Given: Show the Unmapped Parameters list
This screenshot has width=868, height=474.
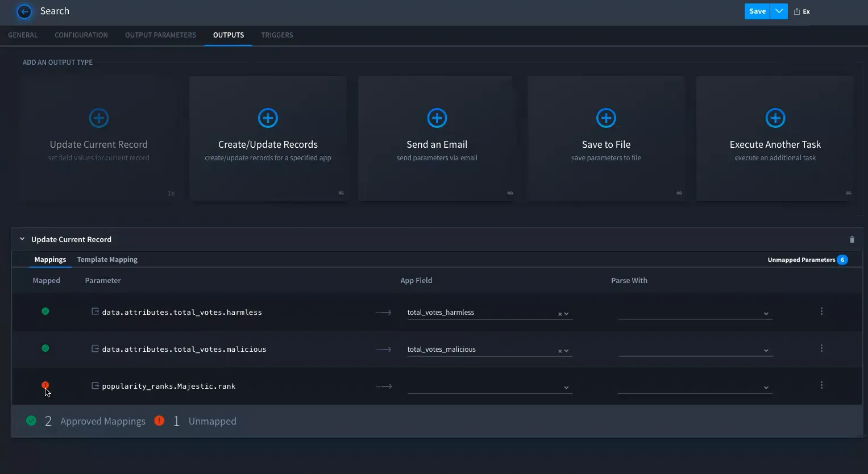Looking at the screenshot, I should coord(808,260).
